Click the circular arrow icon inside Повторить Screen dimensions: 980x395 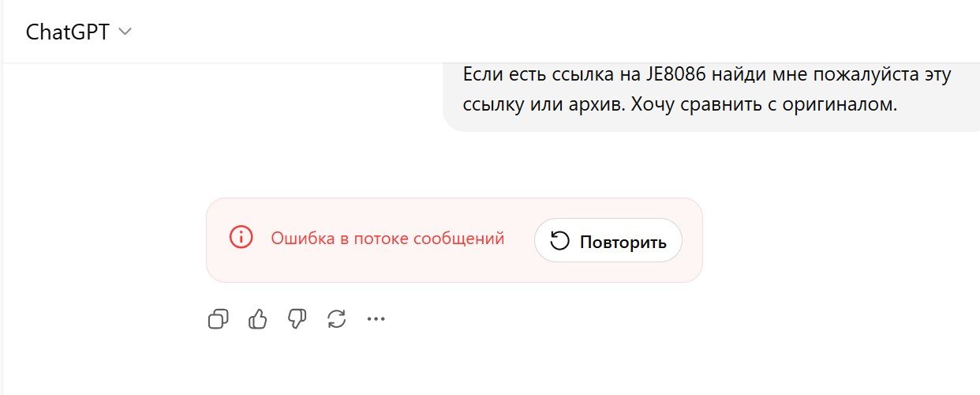coord(559,241)
